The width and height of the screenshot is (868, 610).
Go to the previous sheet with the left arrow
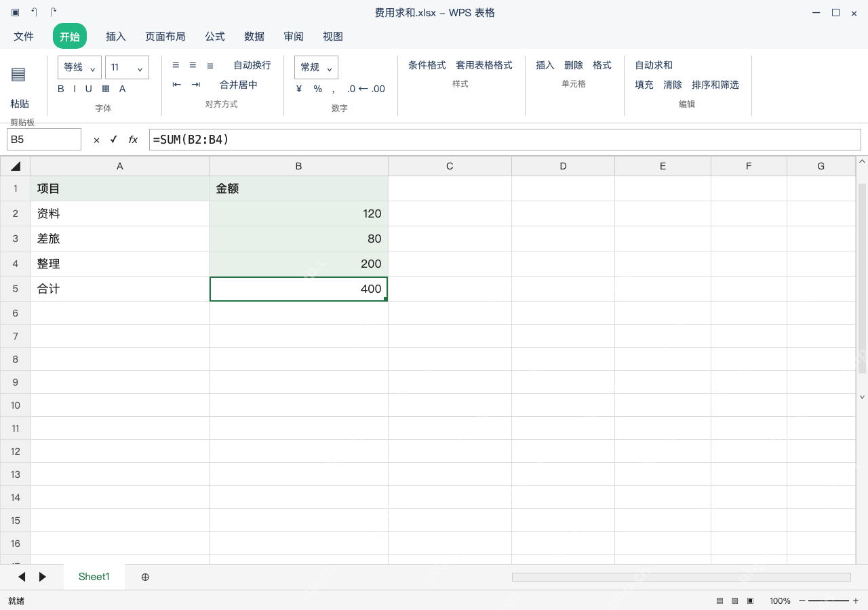22,577
